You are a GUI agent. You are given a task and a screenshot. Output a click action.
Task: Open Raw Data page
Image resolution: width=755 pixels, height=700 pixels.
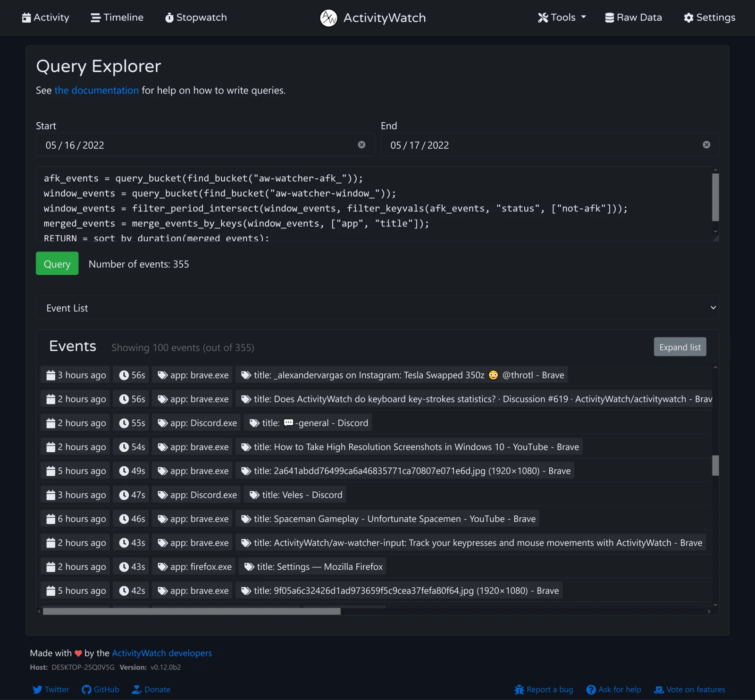click(633, 17)
